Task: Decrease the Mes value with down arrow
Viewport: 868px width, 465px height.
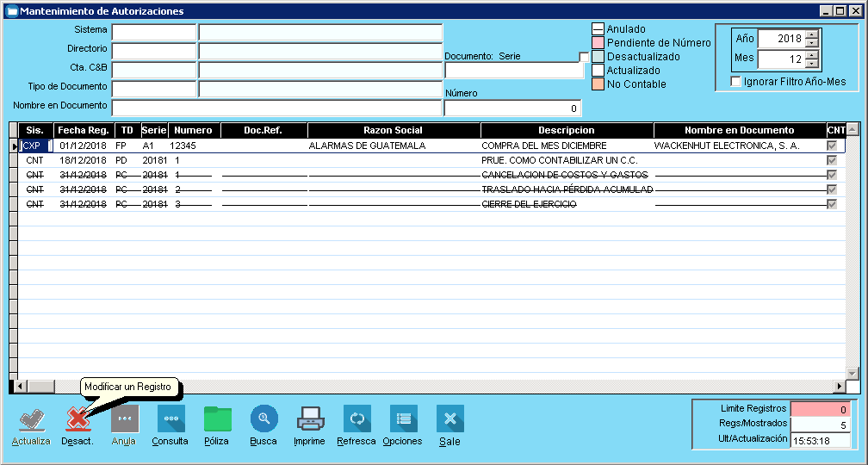Action: [812, 64]
